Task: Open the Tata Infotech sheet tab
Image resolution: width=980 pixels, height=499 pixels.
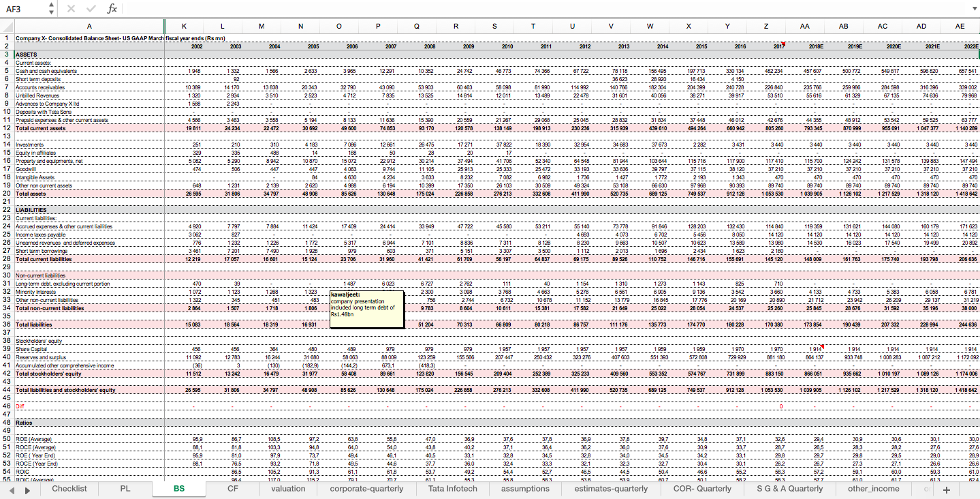Action: [452, 489]
